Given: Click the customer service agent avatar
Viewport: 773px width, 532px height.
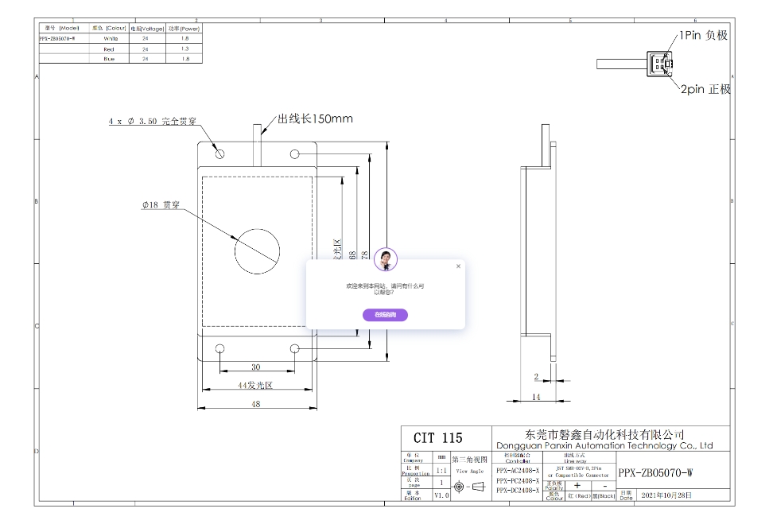Looking at the screenshot, I should (386, 259).
